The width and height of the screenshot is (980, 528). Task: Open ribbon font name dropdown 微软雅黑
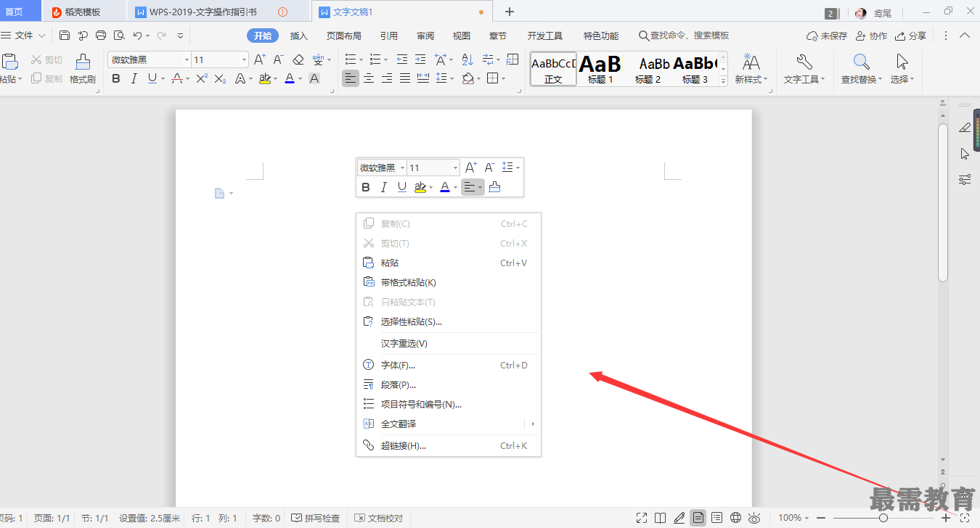coord(187,59)
